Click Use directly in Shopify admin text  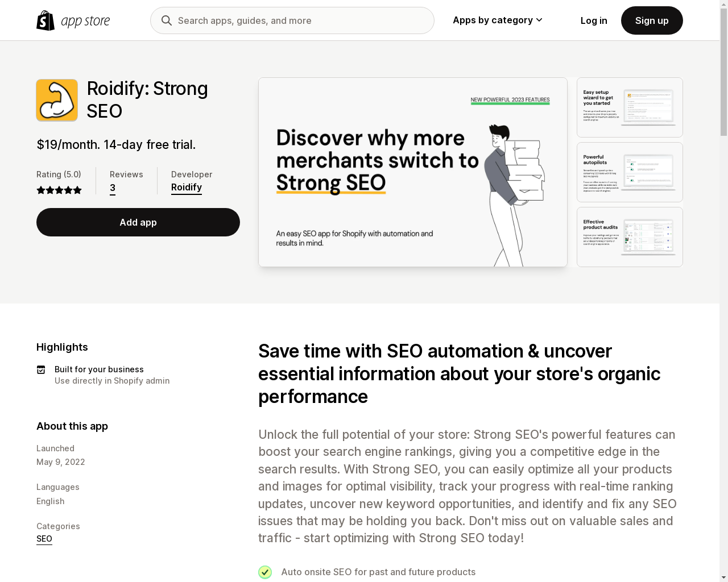112,381
